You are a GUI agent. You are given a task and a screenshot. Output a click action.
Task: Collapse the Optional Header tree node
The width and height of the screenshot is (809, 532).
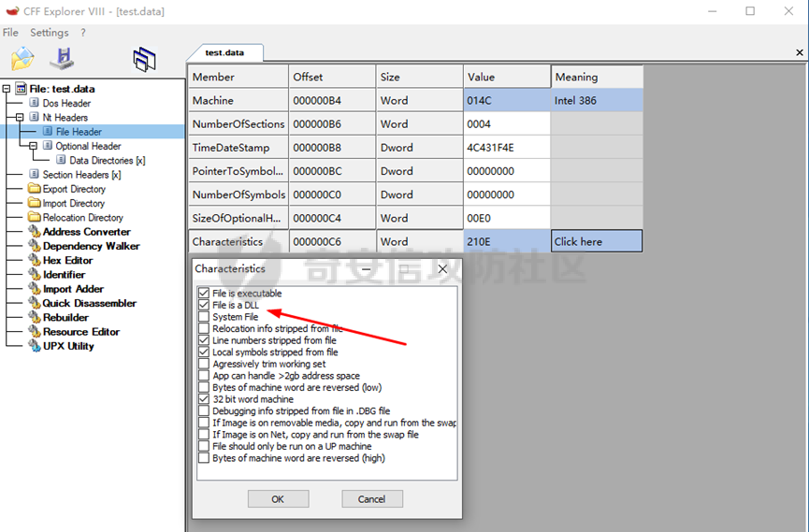coord(34,146)
